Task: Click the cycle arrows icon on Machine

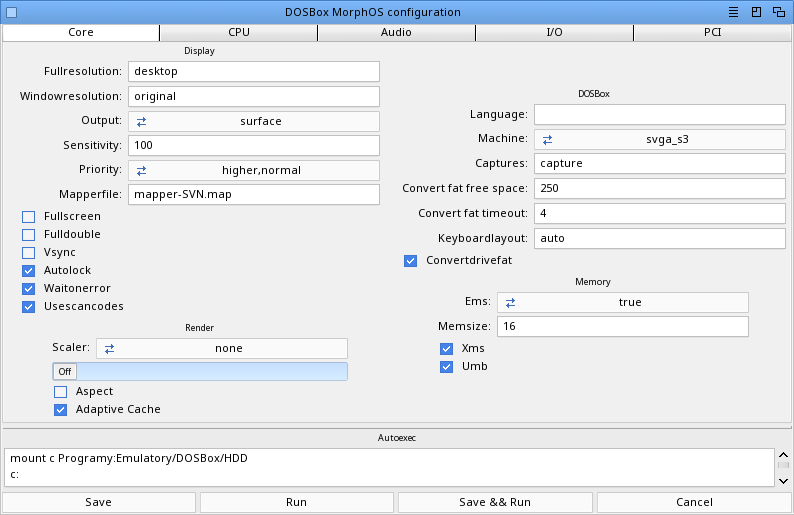Action: pyautogui.click(x=547, y=140)
